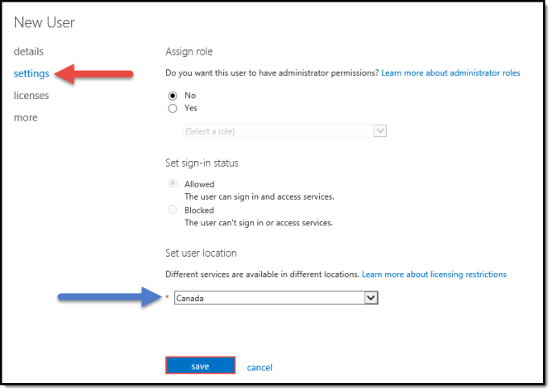This screenshot has width=552, height=392.
Task: Select the Allowed sign-in status radio
Action: click(x=172, y=184)
